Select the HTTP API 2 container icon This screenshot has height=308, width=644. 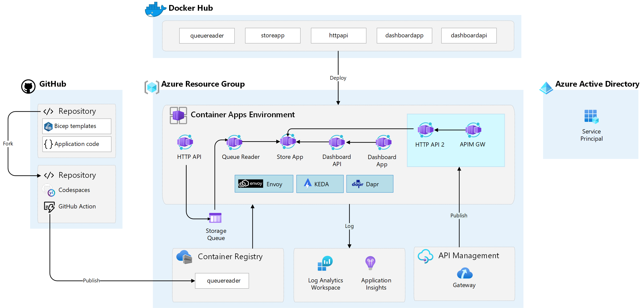425,130
